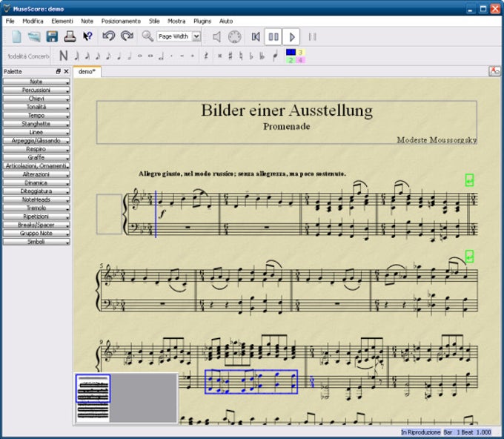Click the faded double-bar button right of play
The image size is (504, 439).
(x=313, y=37)
